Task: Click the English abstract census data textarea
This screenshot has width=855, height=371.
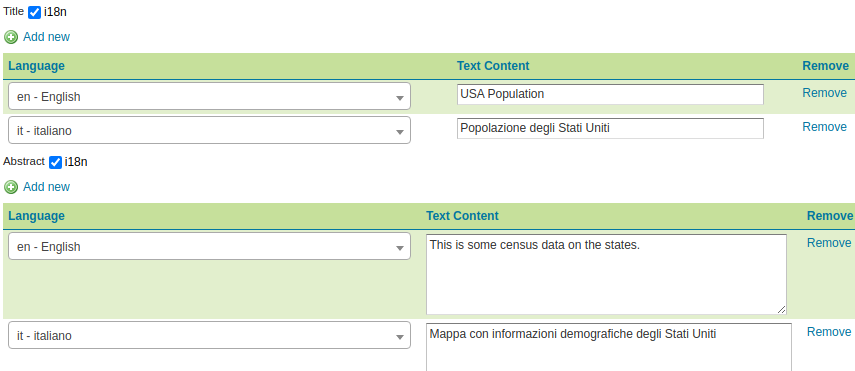Action: point(606,274)
